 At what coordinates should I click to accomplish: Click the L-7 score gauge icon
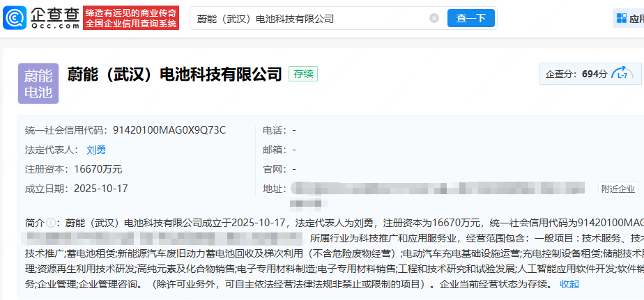pyautogui.click(x=622, y=74)
